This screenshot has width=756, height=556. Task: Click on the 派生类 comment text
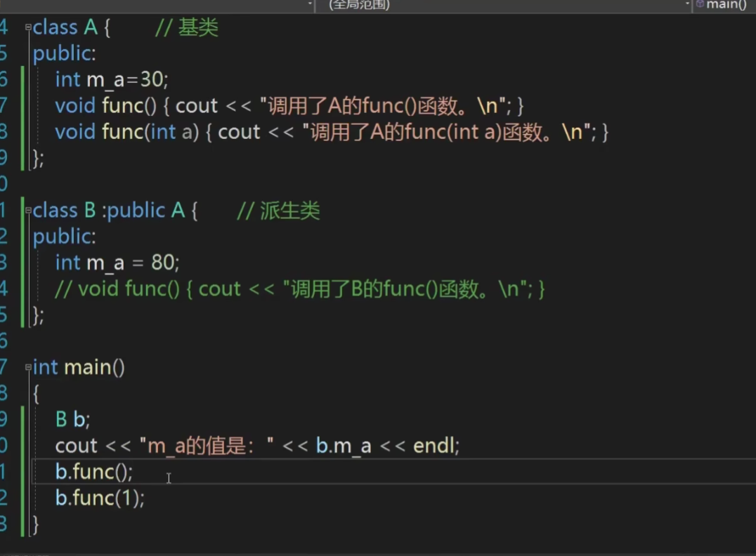(x=289, y=211)
